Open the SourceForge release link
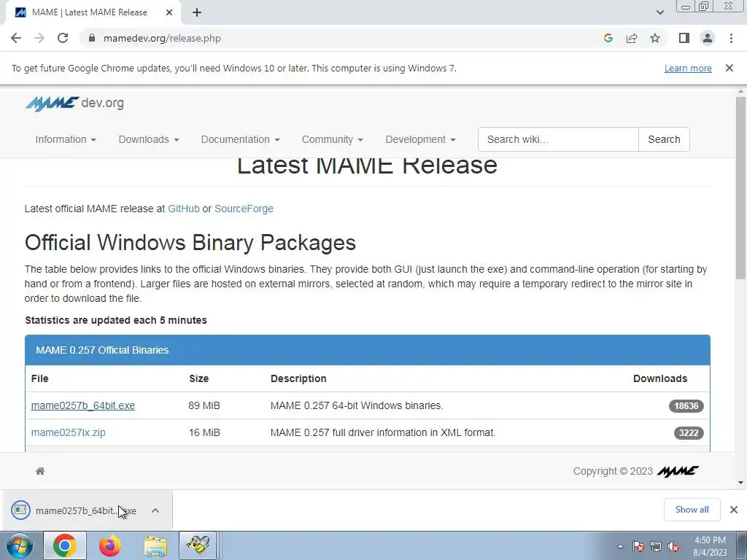This screenshot has width=747, height=560. (x=244, y=209)
